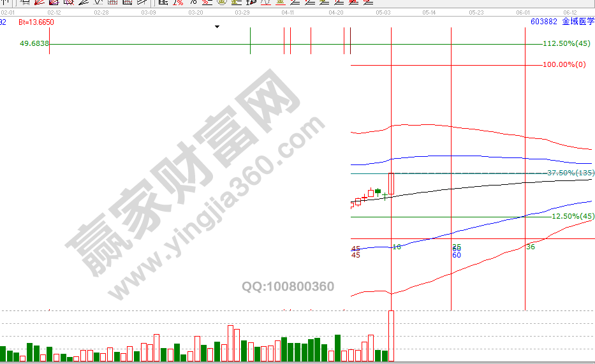
Task: Select the 06-01 date on the time axis
Action: tap(523, 12)
